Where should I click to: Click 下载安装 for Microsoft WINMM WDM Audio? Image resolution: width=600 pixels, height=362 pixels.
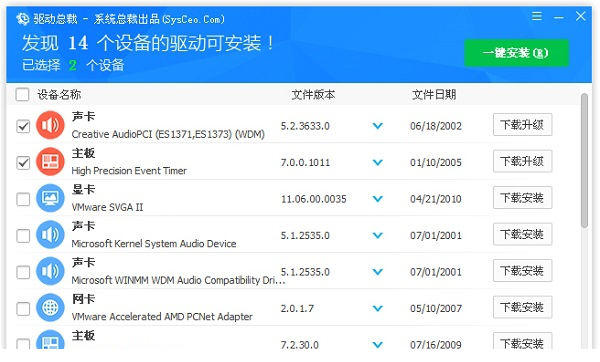pos(522,271)
